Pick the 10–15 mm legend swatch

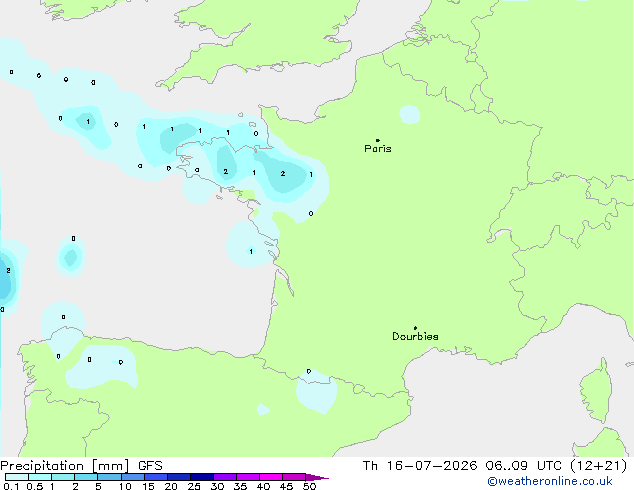132,477
